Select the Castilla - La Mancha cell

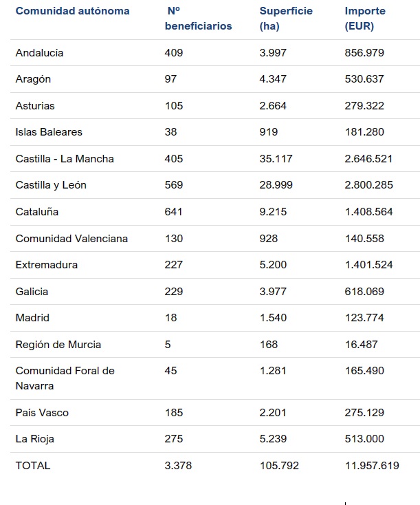coord(65,159)
